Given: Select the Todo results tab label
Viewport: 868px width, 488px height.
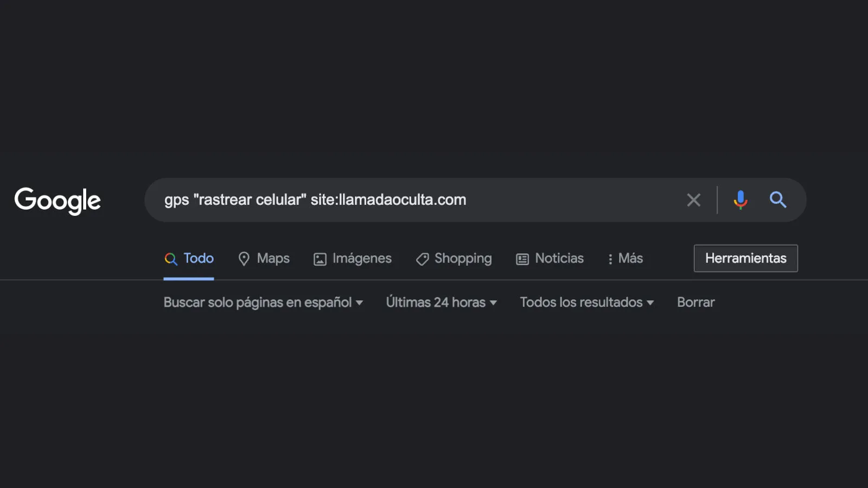Looking at the screenshot, I should pyautogui.click(x=199, y=259).
